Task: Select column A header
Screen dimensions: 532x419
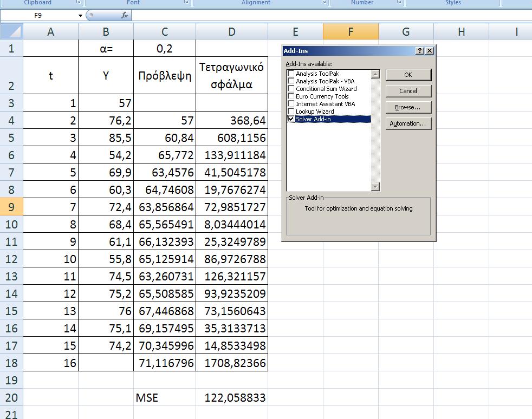Action: click(x=50, y=32)
